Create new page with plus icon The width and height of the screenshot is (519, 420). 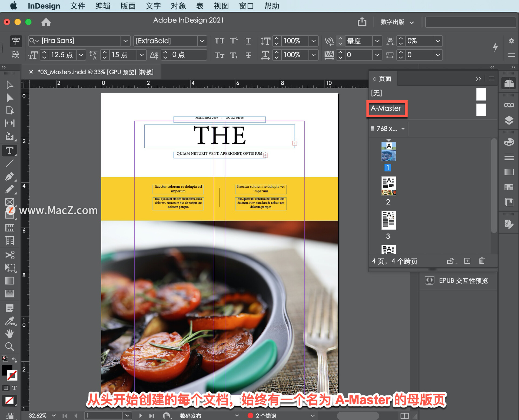click(467, 261)
